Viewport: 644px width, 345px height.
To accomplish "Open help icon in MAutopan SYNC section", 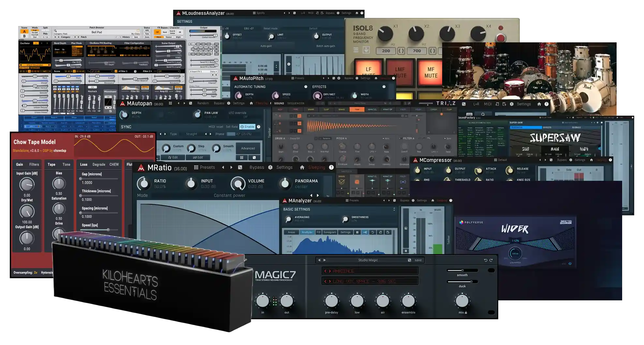I will click(259, 127).
